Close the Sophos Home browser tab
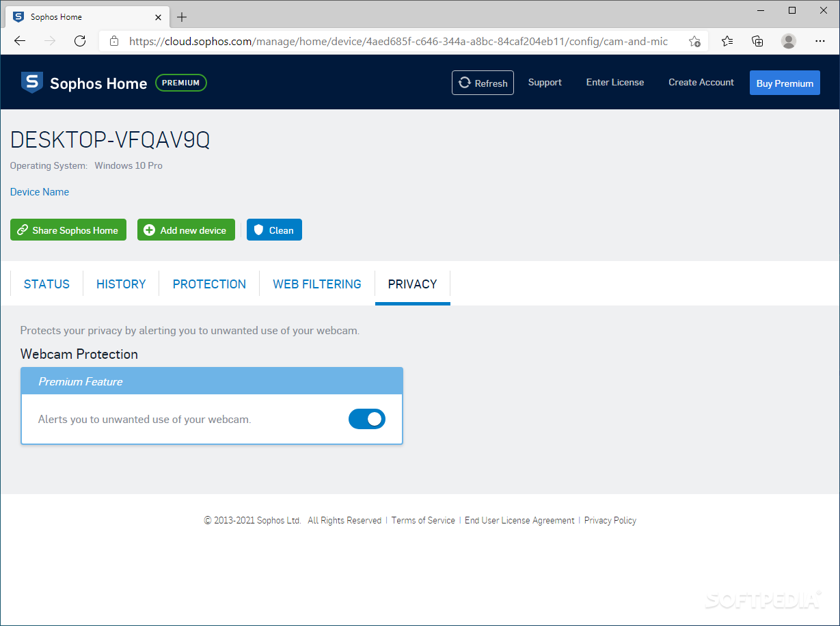The height and width of the screenshot is (626, 840). coord(158,17)
